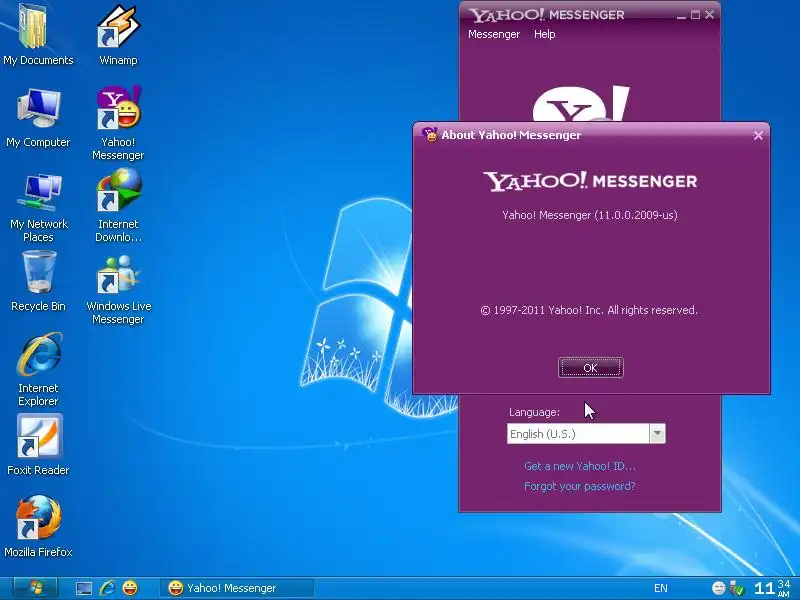The image size is (800, 600).
Task: Click the EN language indicator
Action: 661,588
